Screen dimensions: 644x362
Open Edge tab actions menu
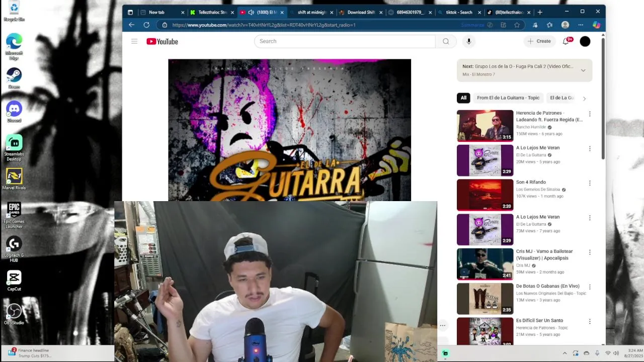(x=130, y=12)
